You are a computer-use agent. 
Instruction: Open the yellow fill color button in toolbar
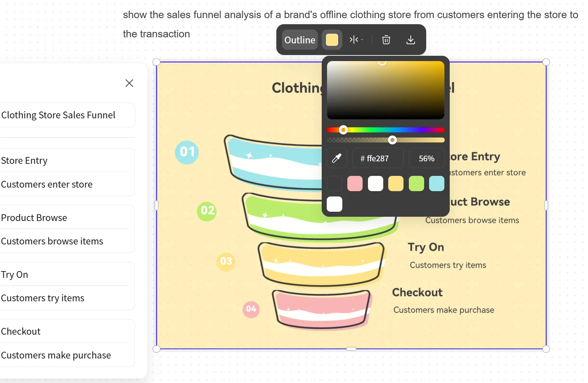(332, 40)
